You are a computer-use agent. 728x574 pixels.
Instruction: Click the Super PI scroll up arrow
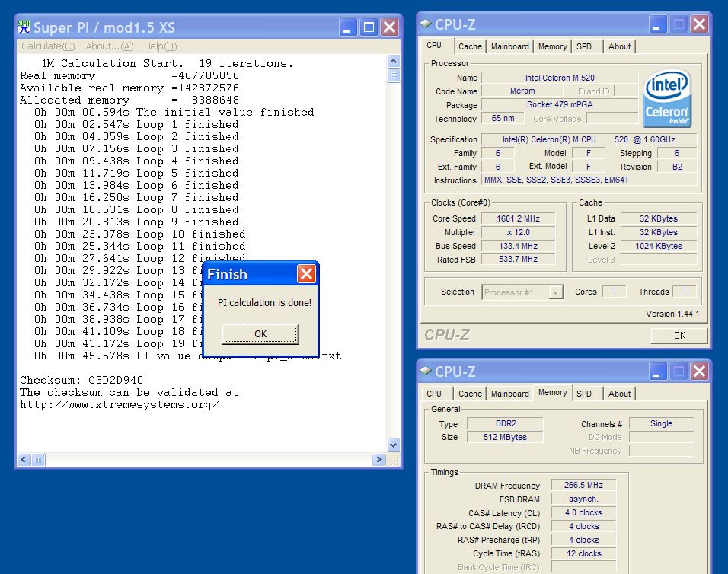(x=394, y=61)
